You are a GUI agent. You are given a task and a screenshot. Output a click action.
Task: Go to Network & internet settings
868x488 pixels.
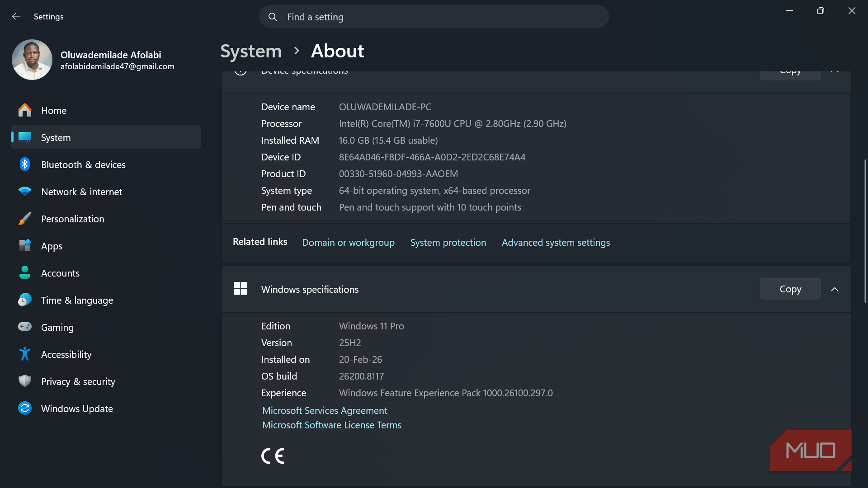106,192
